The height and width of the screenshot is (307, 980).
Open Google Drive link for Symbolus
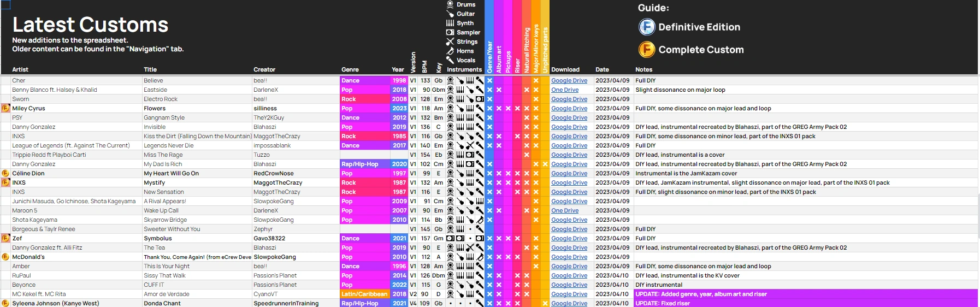[x=569, y=238]
